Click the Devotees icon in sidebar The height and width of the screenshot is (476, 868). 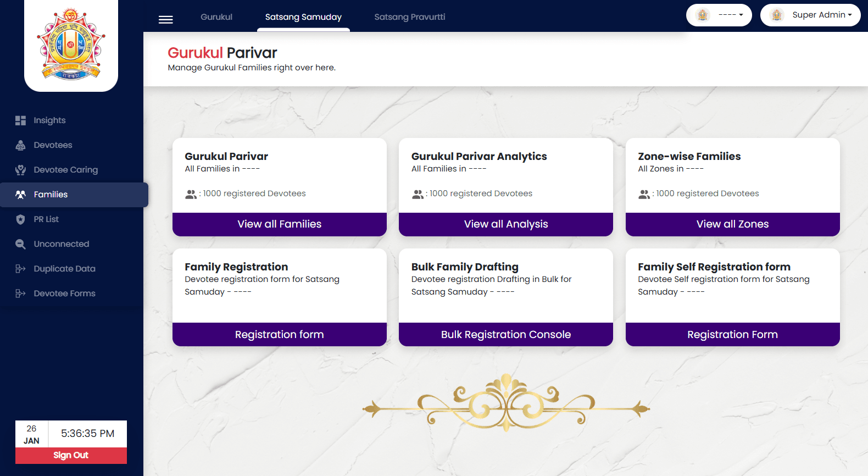coord(20,145)
